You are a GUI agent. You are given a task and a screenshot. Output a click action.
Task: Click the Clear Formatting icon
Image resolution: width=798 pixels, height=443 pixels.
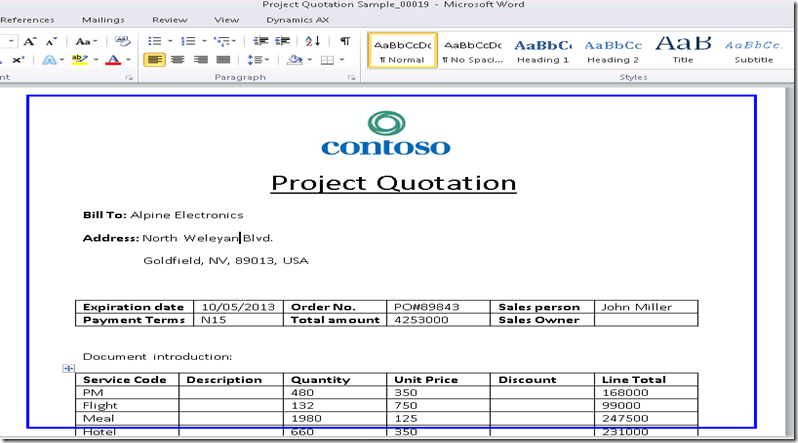pyautogui.click(x=123, y=41)
